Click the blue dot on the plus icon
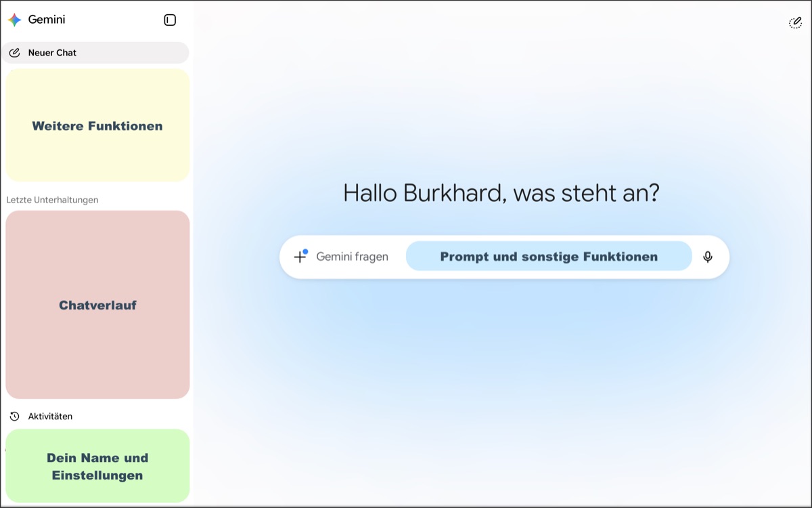Viewport: 812px width, 508px height. [x=305, y=252]
